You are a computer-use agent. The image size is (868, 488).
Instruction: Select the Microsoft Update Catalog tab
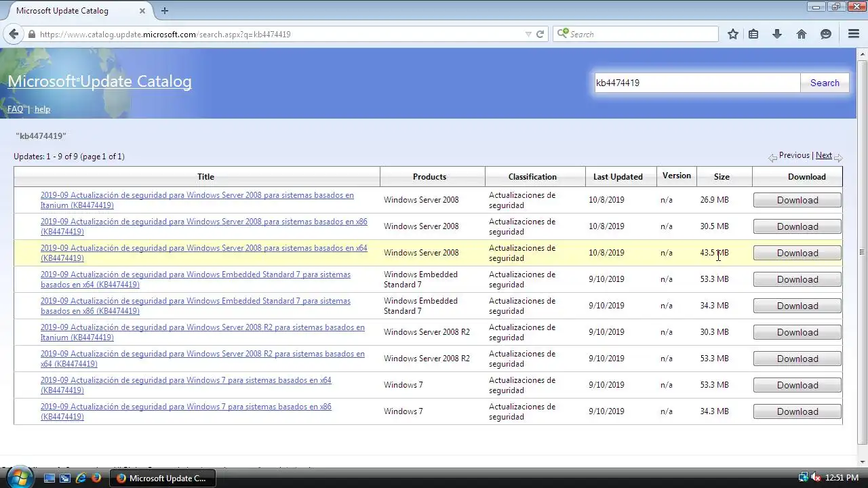point(77,11)
